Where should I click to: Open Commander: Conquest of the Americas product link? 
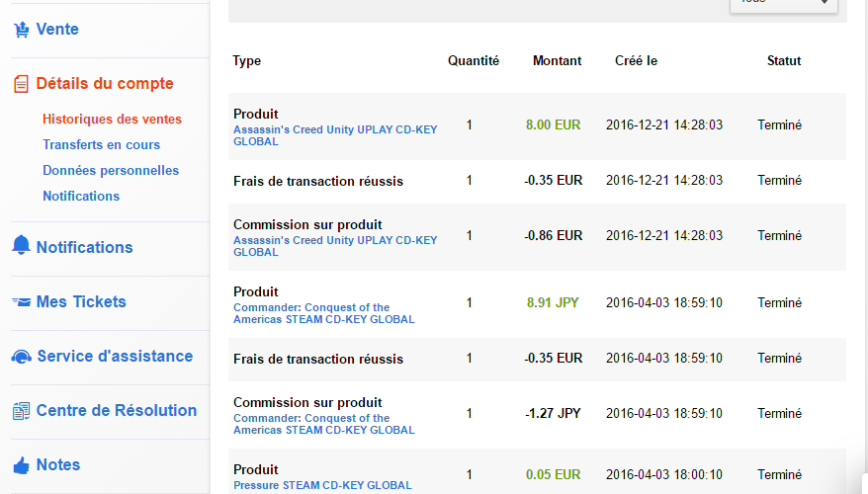(x=324, y=313)
